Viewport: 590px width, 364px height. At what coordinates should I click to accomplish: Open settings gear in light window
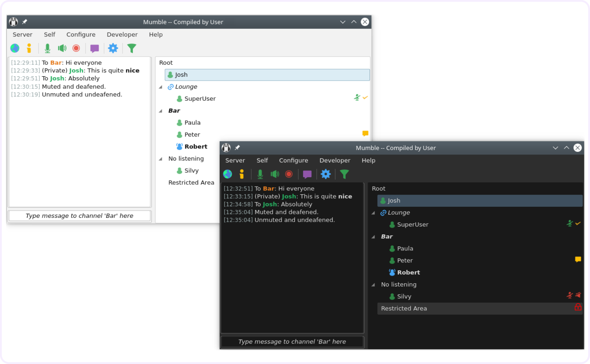tap(113, 48)
